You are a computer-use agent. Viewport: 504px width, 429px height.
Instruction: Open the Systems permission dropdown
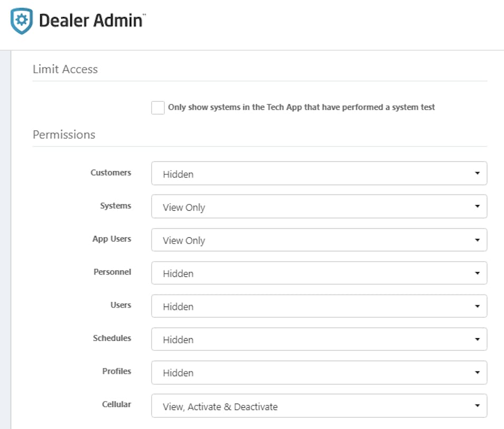319,206
